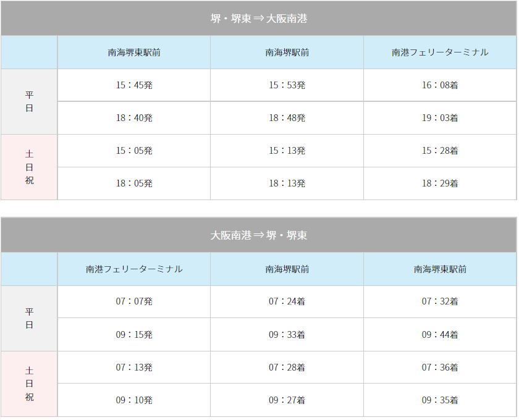The width and height of the screenshot is (519, 420).
Task: Click the 09:35着 arrival cell
Action: (440, 400)
